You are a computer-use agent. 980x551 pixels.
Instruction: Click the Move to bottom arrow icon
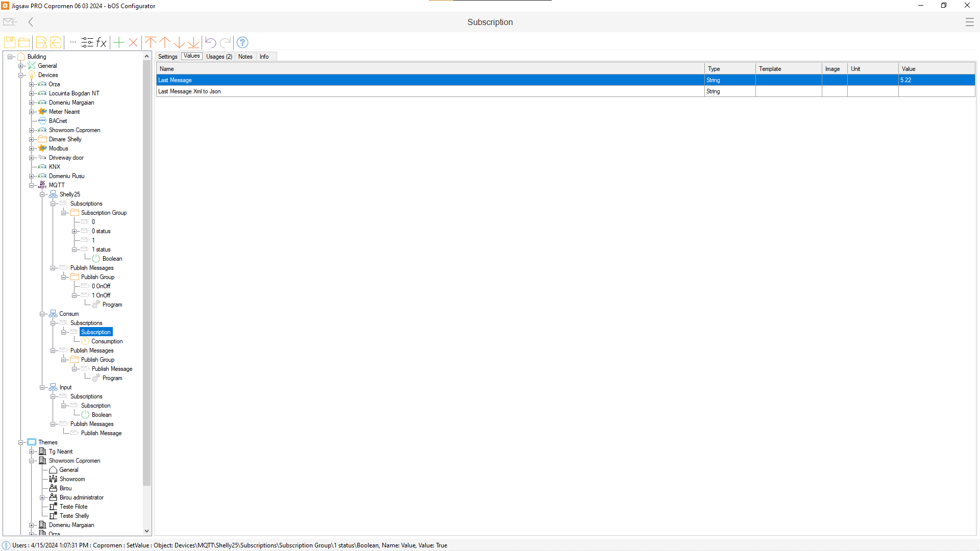click(x=193, y=42)
